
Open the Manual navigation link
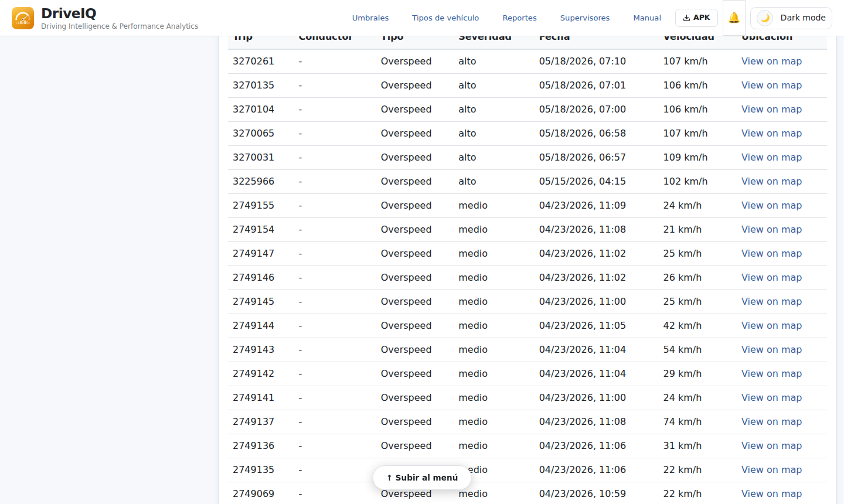(x=647, y=18)
